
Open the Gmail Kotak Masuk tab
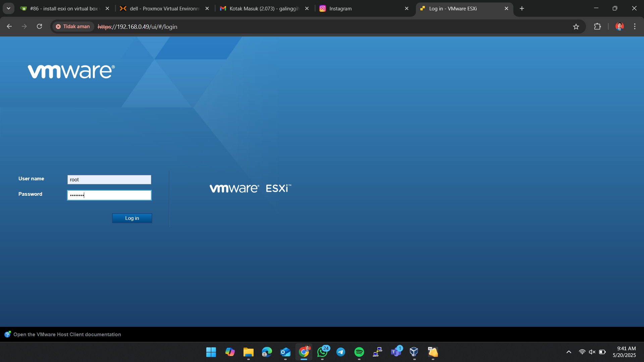[264, 8]
